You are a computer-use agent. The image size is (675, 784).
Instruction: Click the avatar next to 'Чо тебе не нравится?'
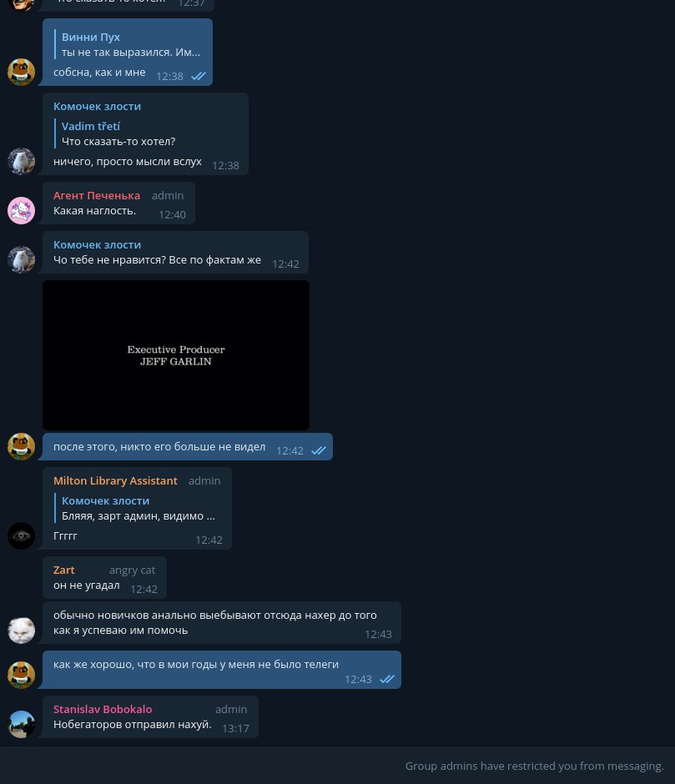tap(21, 259)
